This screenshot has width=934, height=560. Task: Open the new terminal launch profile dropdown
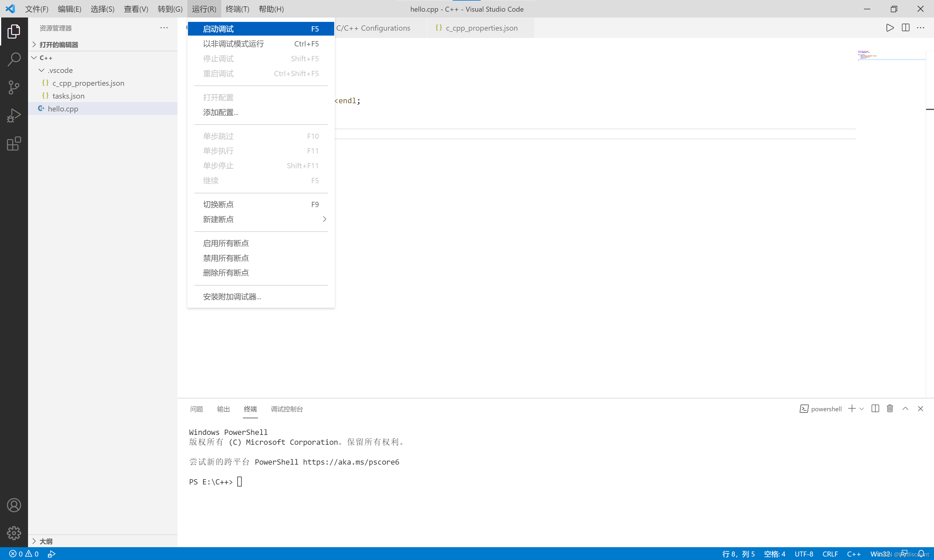tap(862, 409)
